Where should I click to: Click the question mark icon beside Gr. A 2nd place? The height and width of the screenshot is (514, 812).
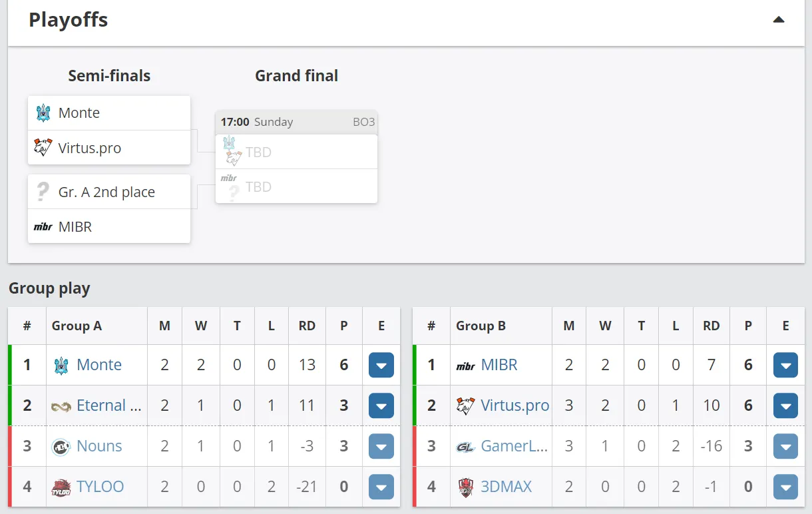click(x=43, y=192)
